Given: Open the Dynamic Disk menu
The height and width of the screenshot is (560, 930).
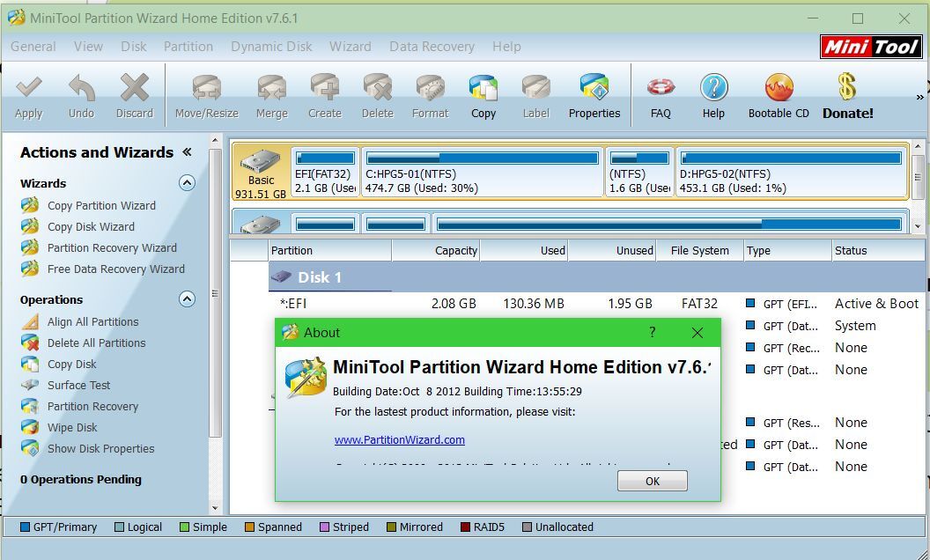Looking at the screenshot, I should pyautogui.click(x=271, y=47).
